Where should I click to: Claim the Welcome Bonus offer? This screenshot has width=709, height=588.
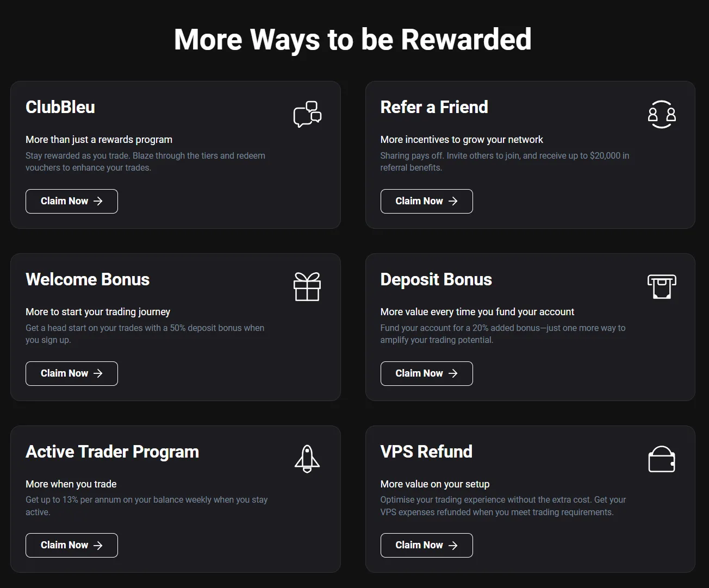(x=72, y=373)
